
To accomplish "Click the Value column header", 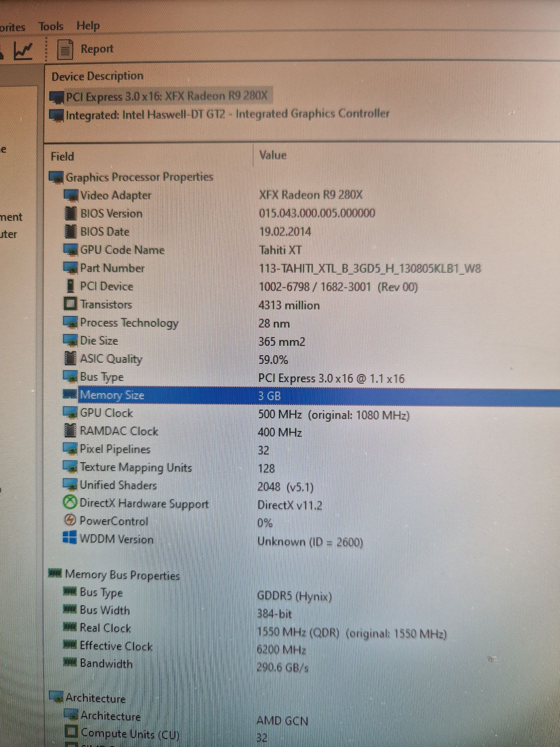I will [273, 155].
